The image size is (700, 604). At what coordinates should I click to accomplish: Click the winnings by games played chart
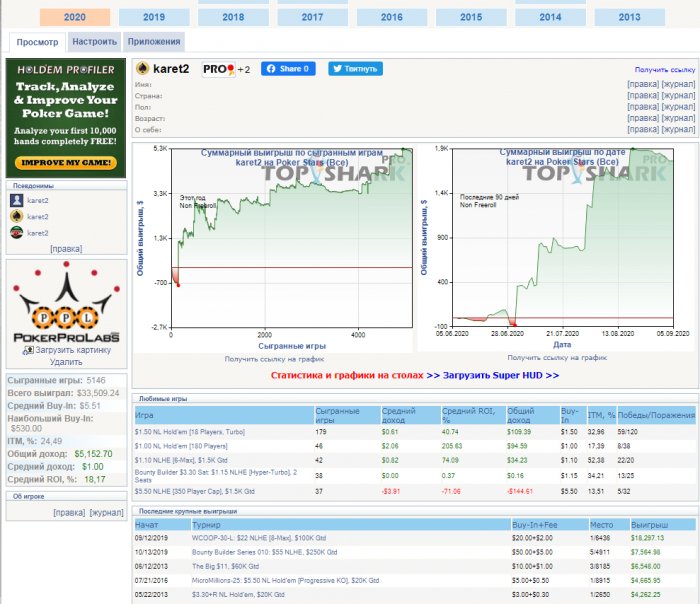(274, 248)
